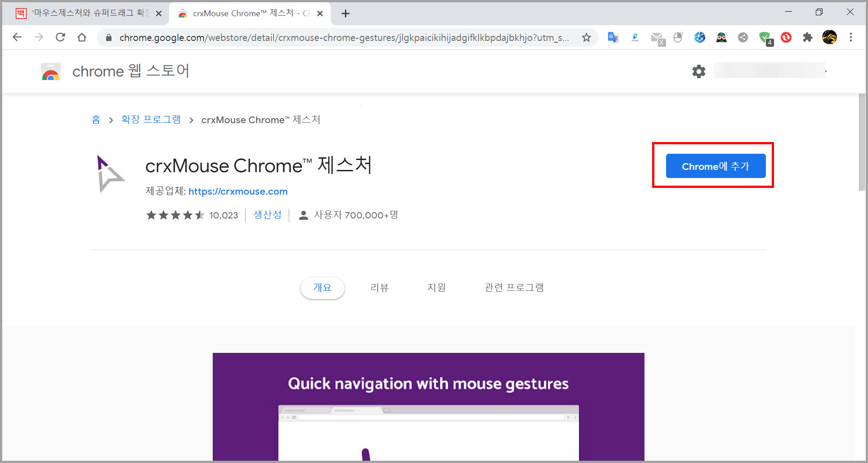Screen dimensions: 868x463
Task: Open the 관련 프로그램 tab
Action: [514, 288]
